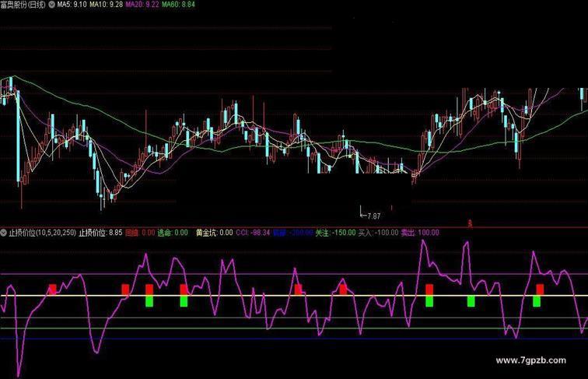Viewport: 588px width, 379px height.
Task: Select the green MA60: 8.84 readout
Action: pos(178,5)
